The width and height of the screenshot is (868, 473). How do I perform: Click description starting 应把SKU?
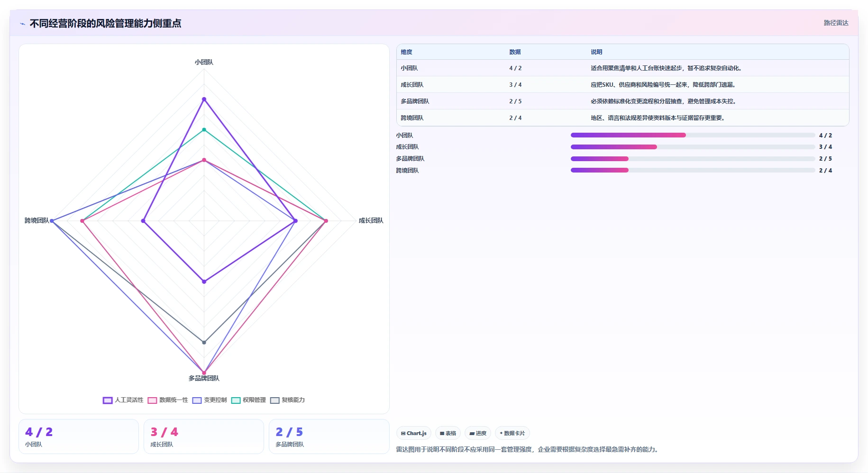(x=664, y=85)
